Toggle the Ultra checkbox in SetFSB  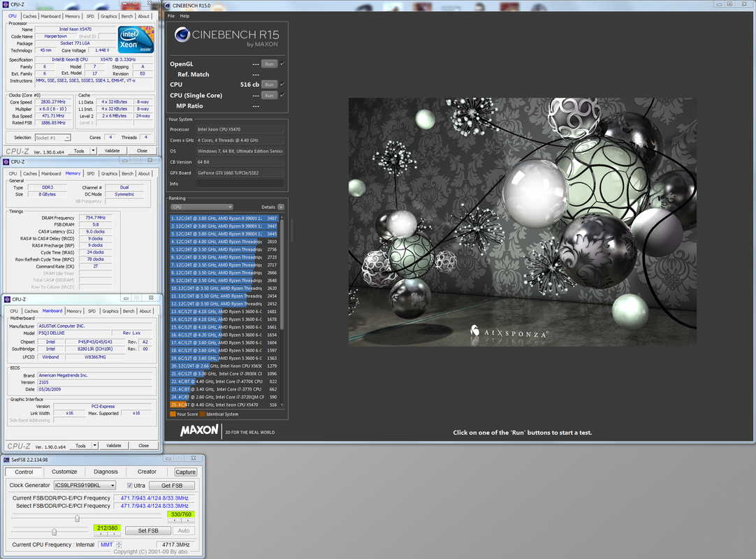tap(129, 486)
